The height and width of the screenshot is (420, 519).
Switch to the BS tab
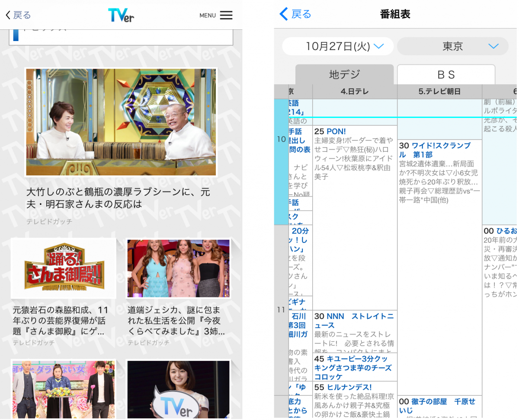click(446, 74)
